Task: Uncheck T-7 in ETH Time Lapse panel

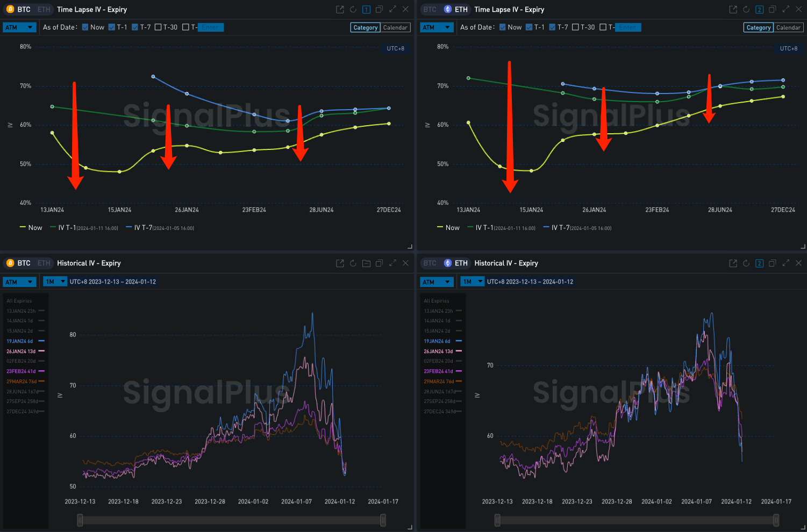Action: point(552,27)
